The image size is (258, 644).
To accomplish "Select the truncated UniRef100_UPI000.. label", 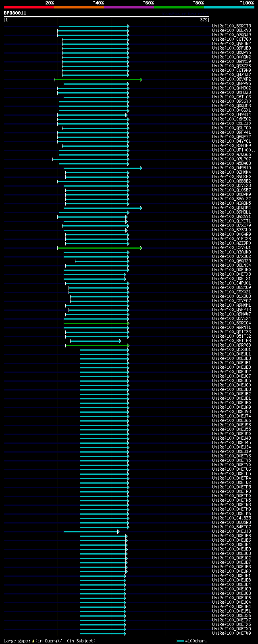I will point(234,150).
